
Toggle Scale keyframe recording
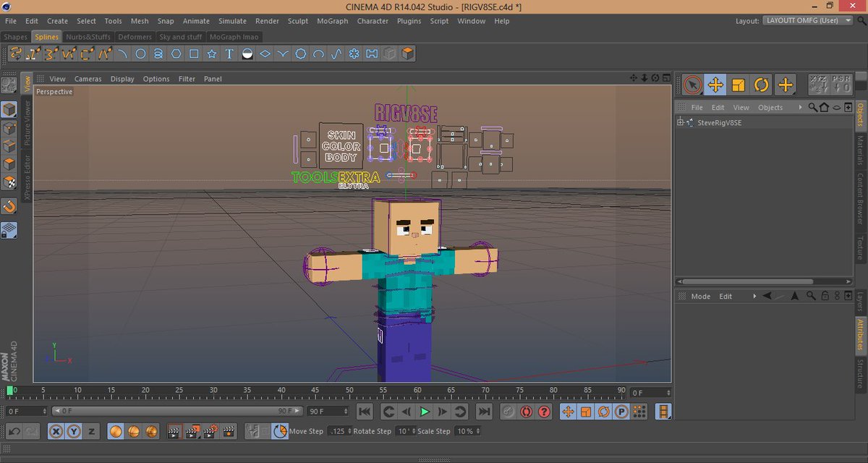coord(586,412)
